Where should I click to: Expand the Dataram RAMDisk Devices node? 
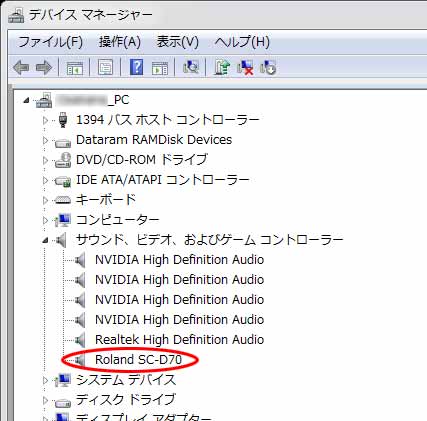click(45, 140)
